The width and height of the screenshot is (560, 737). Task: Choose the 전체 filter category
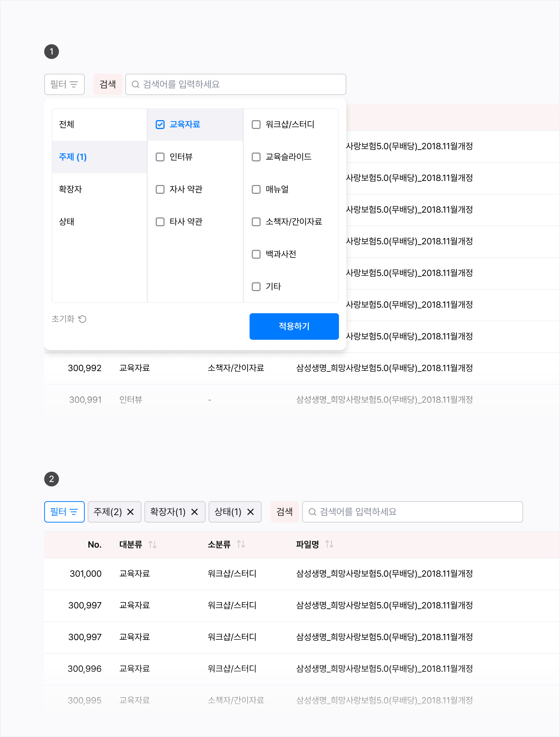(67, 125)
